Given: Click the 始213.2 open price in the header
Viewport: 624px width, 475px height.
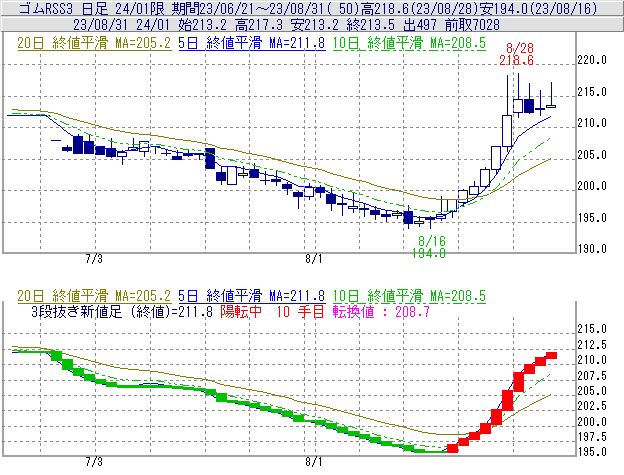Looking at the screenshot, I should (x=202, y=25).
